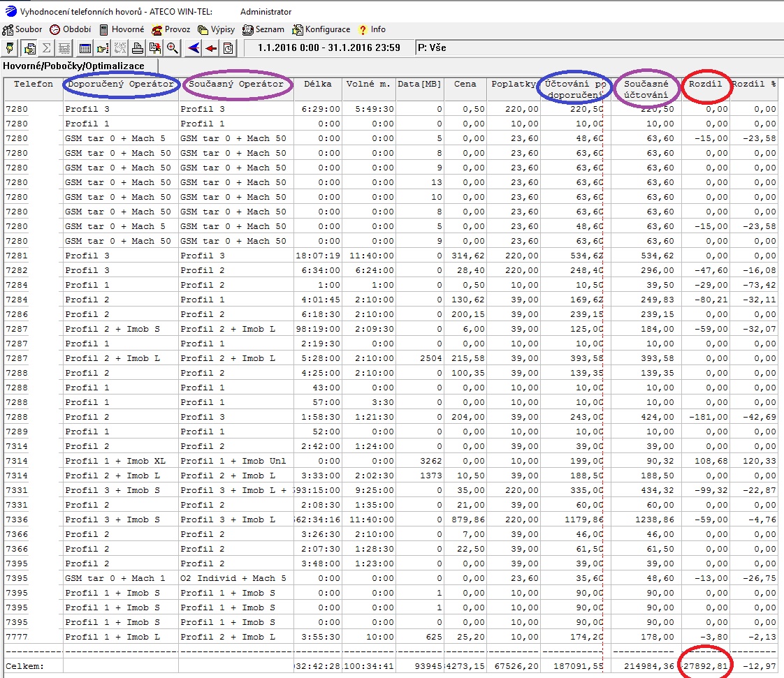
Task: Select the phone number 7286 cell
Action: (x=17, y=314)
